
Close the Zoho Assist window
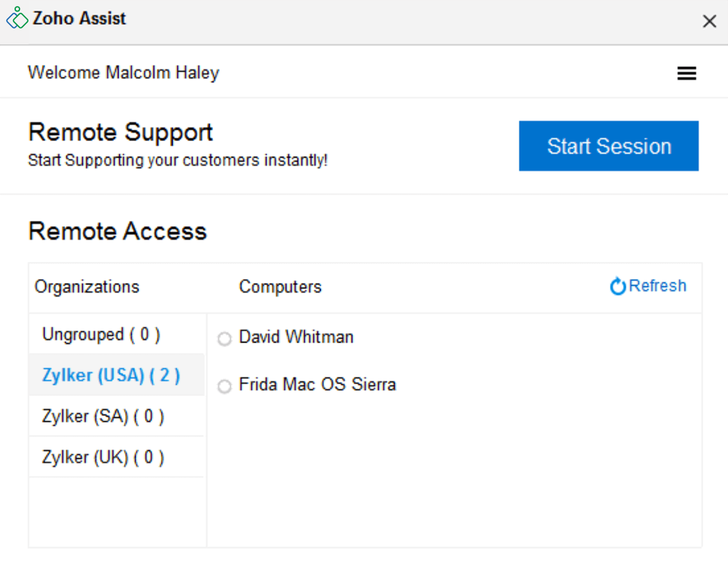tap(709, 22)
